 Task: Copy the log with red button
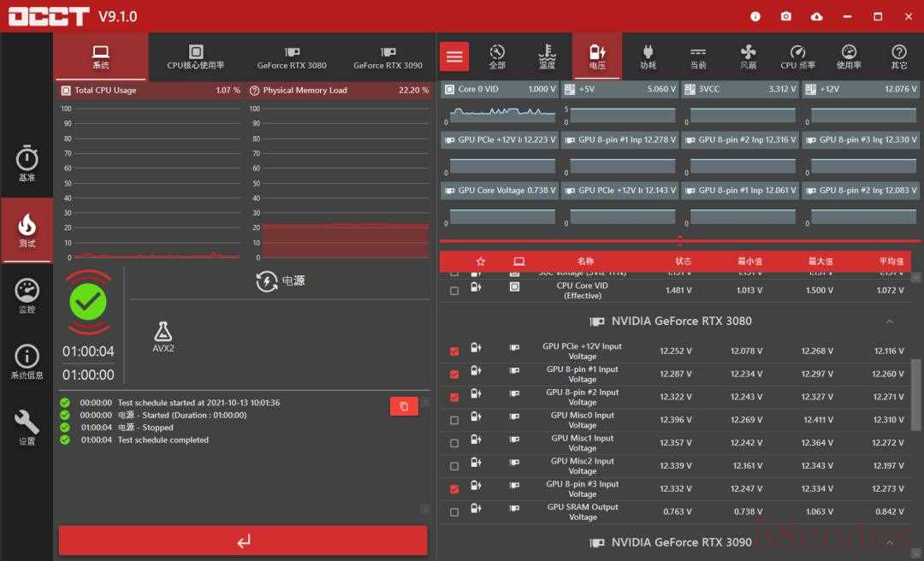pos(404,406)
